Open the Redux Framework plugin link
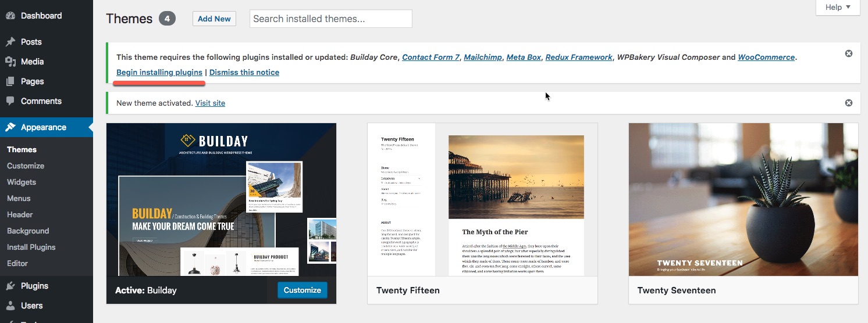The height and width of the screenshot is (323, 868). point(579,57)
